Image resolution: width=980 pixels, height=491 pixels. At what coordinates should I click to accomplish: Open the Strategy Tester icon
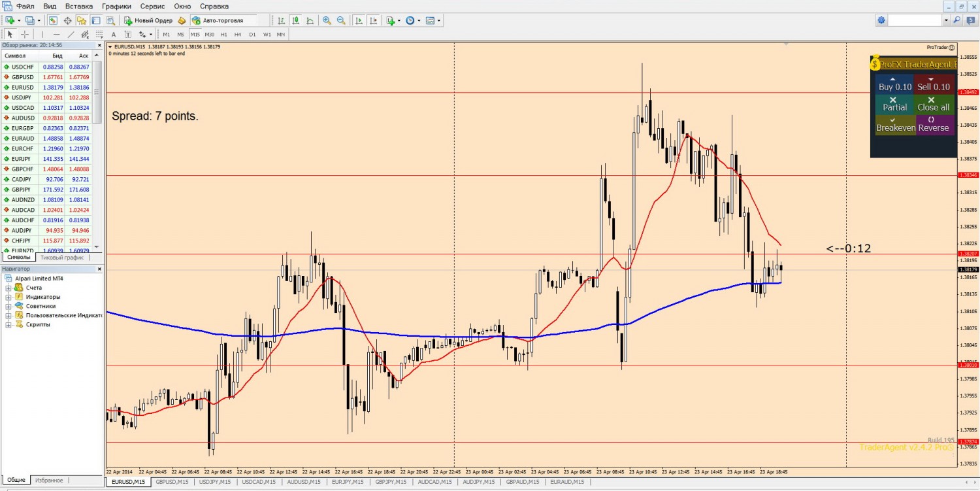coord(110,20)
